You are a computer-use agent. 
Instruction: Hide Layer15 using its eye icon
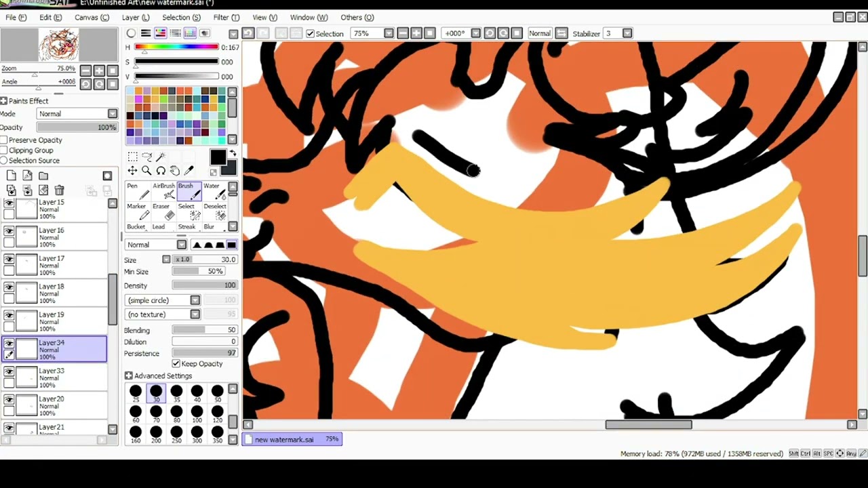click(9, 203)
